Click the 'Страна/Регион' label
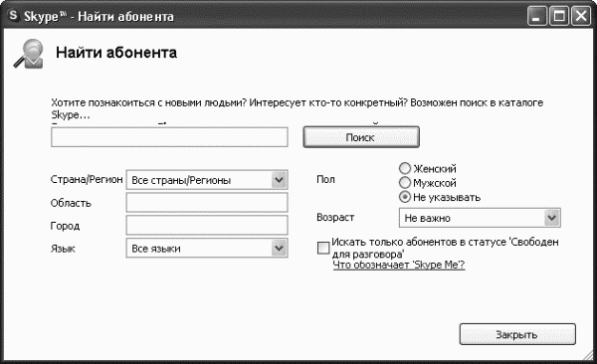This screenshot has height=364, width=597. click(x=87, y=179)
